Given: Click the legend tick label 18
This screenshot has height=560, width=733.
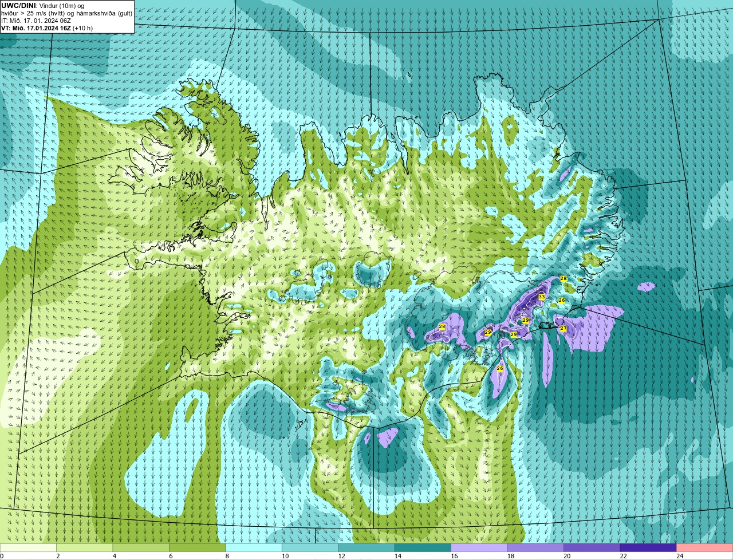Looking at the screenshot, I should click(x=511, y=556).
